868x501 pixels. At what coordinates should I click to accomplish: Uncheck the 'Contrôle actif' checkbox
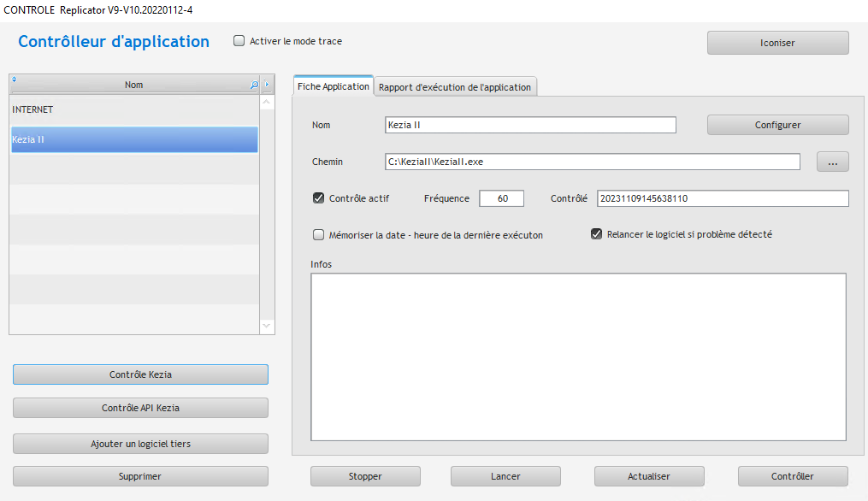(x=319, y=198)
